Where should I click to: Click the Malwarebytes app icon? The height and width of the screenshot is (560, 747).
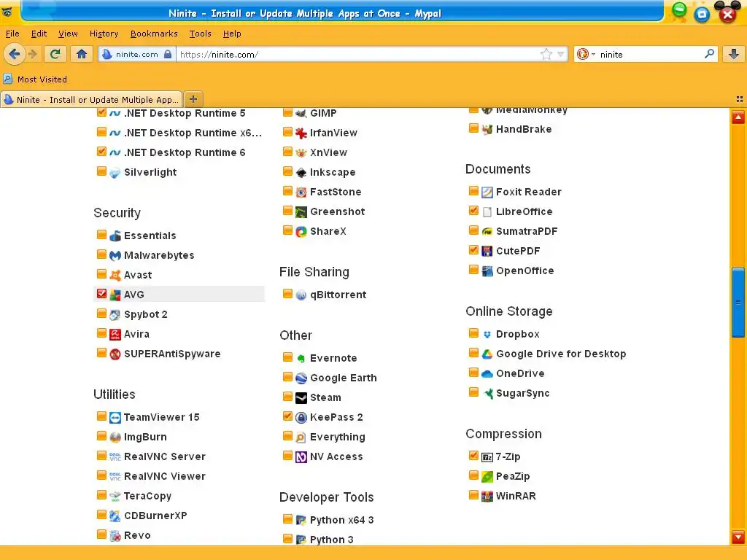tap(115, 256)
